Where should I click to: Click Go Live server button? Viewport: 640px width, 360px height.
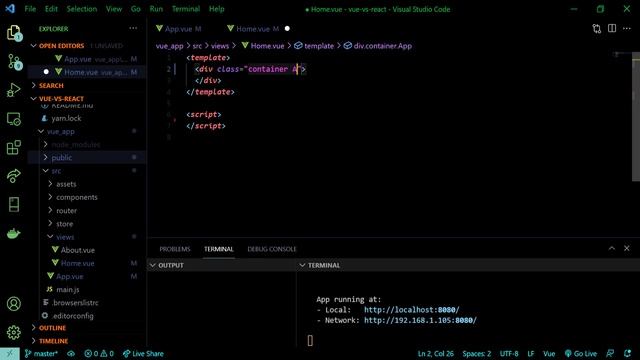tap(580, 353)
